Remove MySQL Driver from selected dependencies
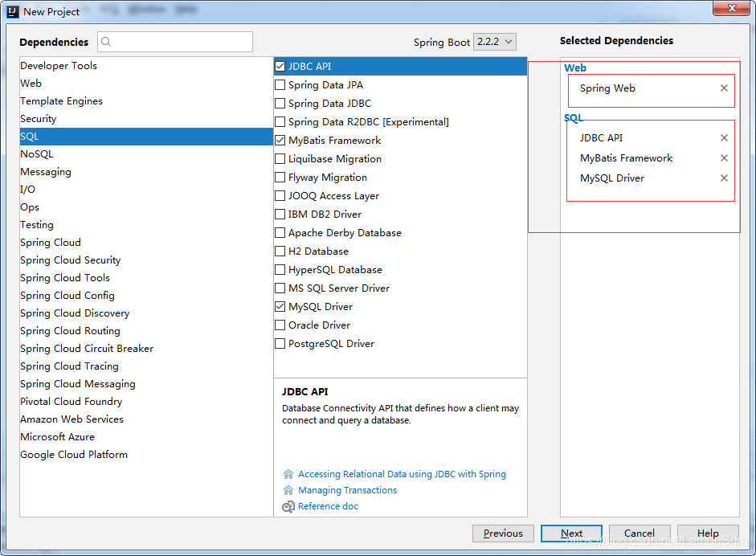756x556 pixels. coord(724,178)
